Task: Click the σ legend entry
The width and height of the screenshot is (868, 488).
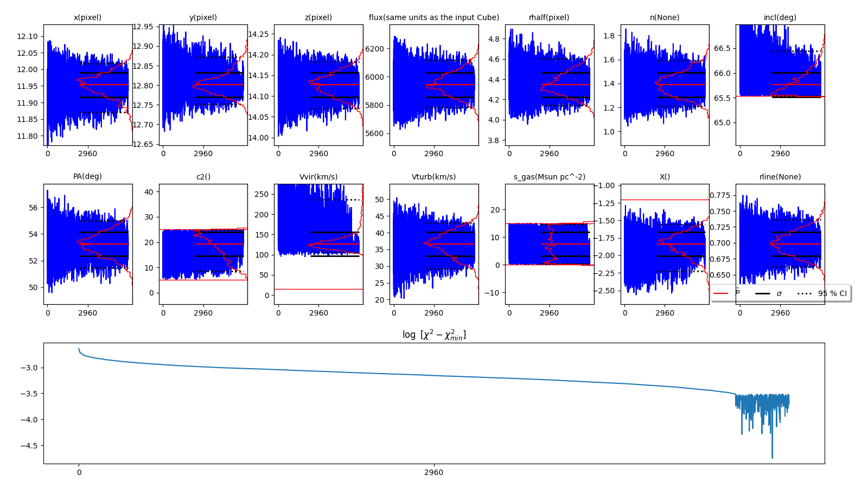Action: [779, 293]
